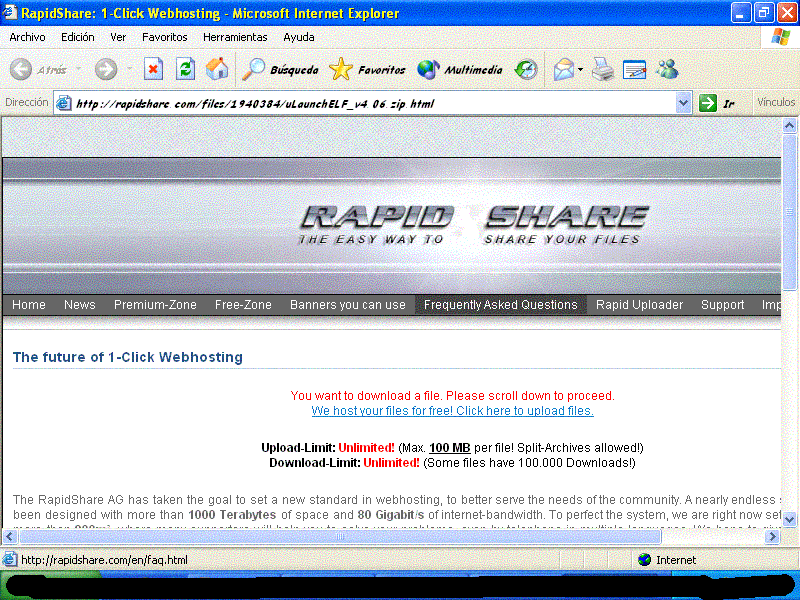Image resolution: width=800 pixels, height=600 pixels.
Task: Open the Herramientas menu
Action: tap(235, 37)
